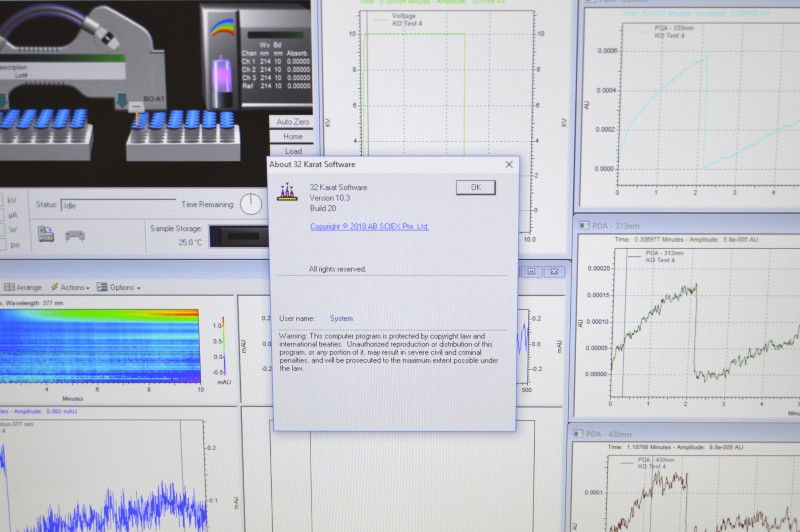Expand the Actions dropdown
This screenshot has width=800, height=532.
click(x=72, y=287)
